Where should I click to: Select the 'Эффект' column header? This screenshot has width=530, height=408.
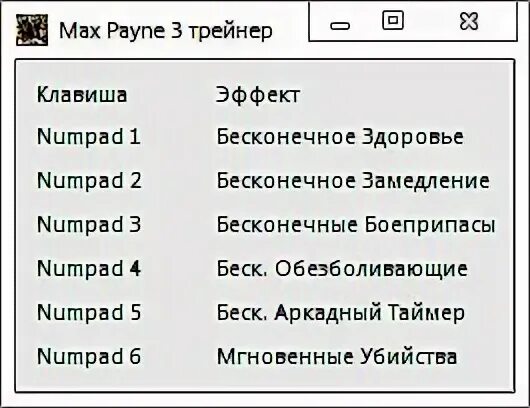pos(258,95)
